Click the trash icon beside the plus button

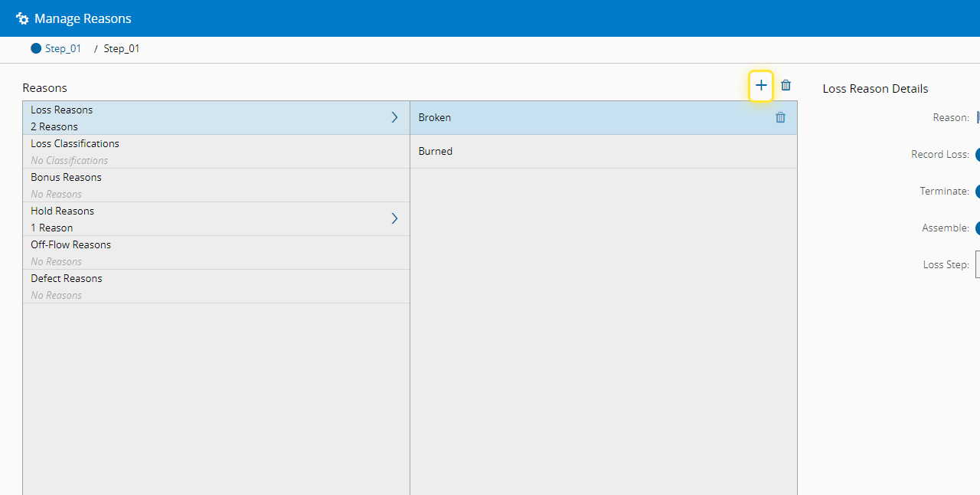coord(786,86)
